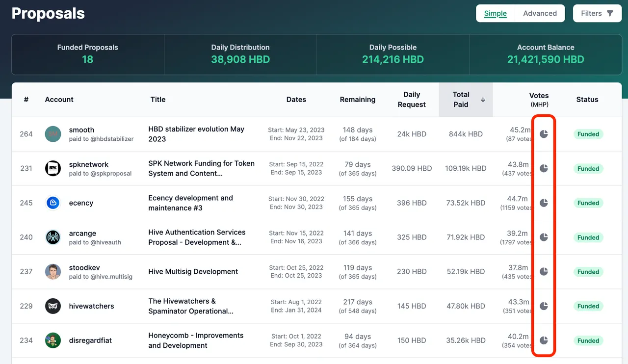Click 844k HBD total paid value
Viewport: 628px width, 364px height.
pos(466,134)
